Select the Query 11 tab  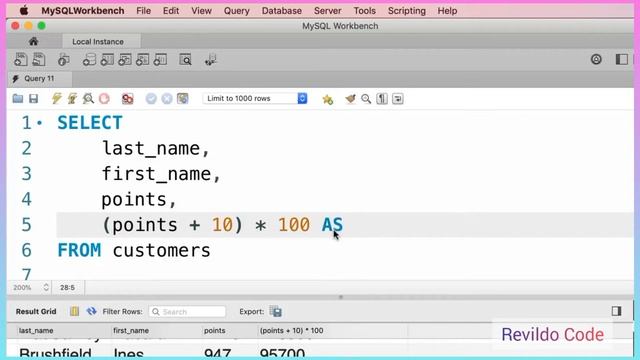tap(39, 78)
